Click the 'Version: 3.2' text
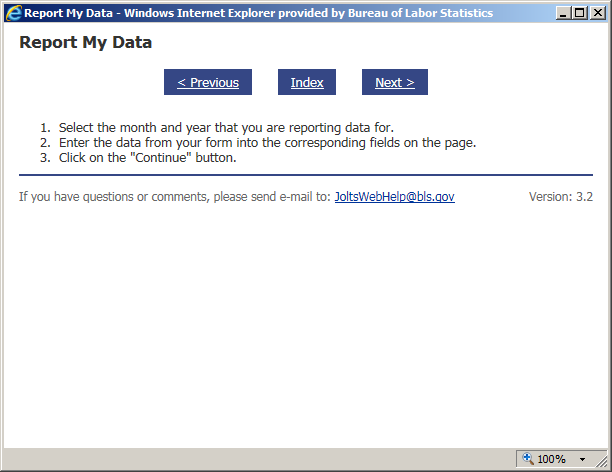This screenshot has width=612, height=472. click(561, 196)
